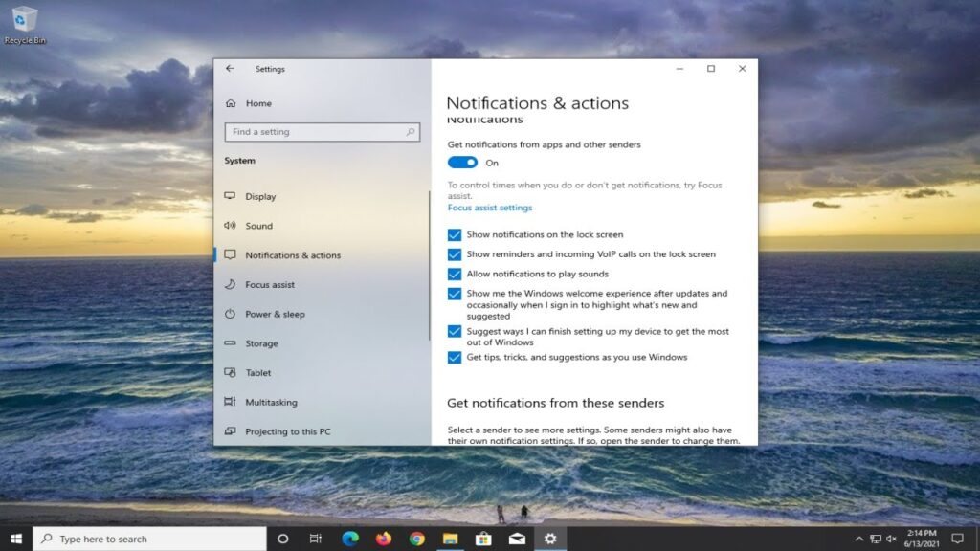
Task: Click the Find a setting search box
Action: tap(322, 132)
